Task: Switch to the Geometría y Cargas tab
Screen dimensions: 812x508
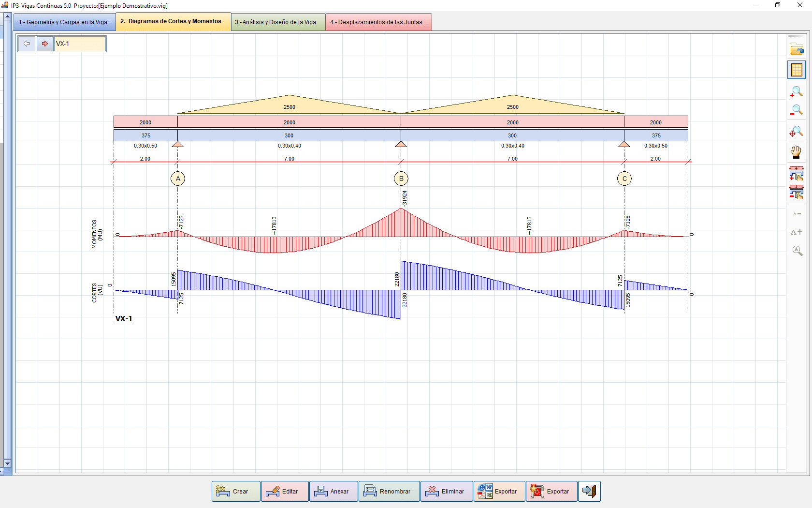Action: pyautogui.click(x=64, y=22)
